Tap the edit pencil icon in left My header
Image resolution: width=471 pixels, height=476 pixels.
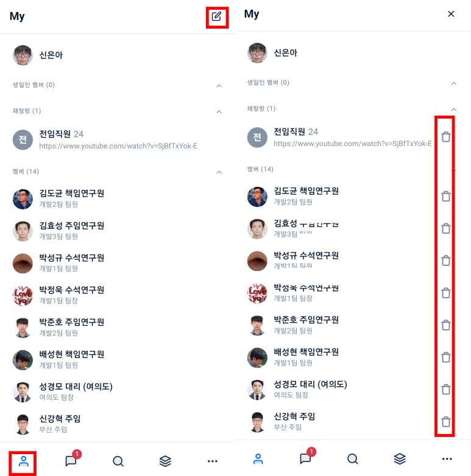[x=217, y=16]
